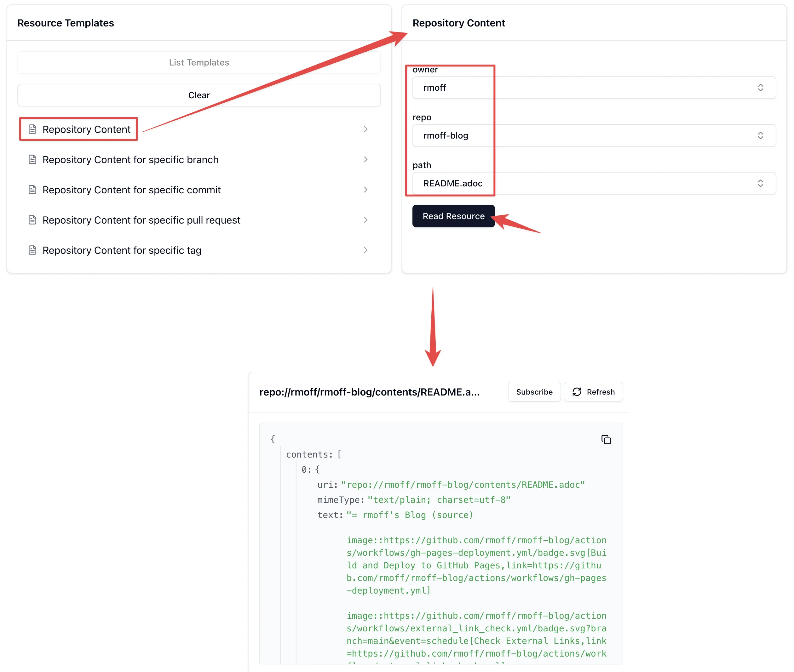
Task: Open the owner field selector arrows
Action: pos(760,88)
